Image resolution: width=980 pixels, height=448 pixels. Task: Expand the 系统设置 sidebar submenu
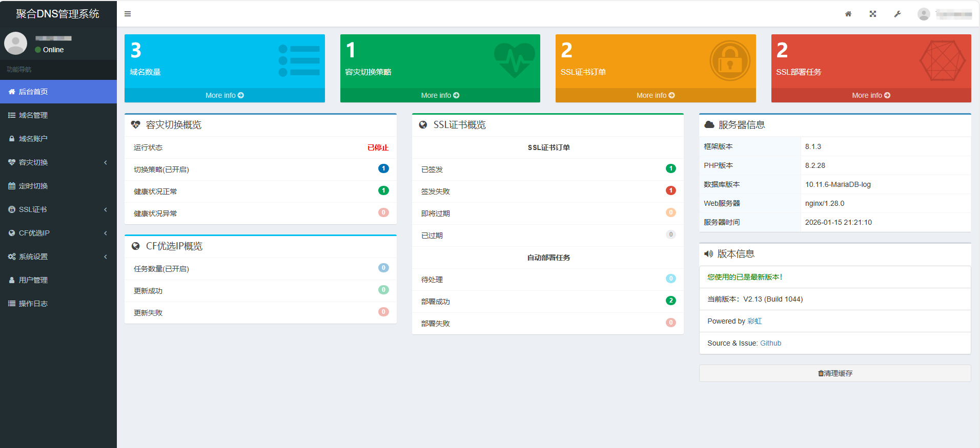(x=58, y=257)
